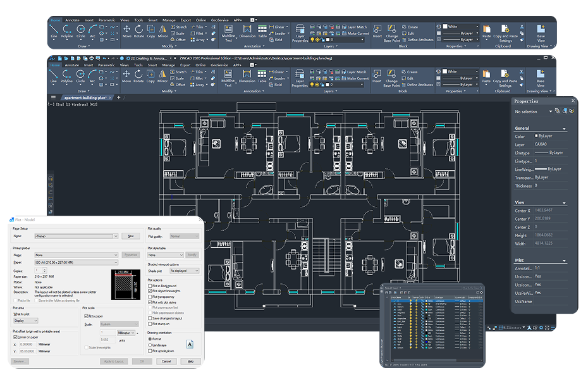The image size is (588, 389).
Task: Select Change Base Point in the main window ribbon
Action: 391,78
